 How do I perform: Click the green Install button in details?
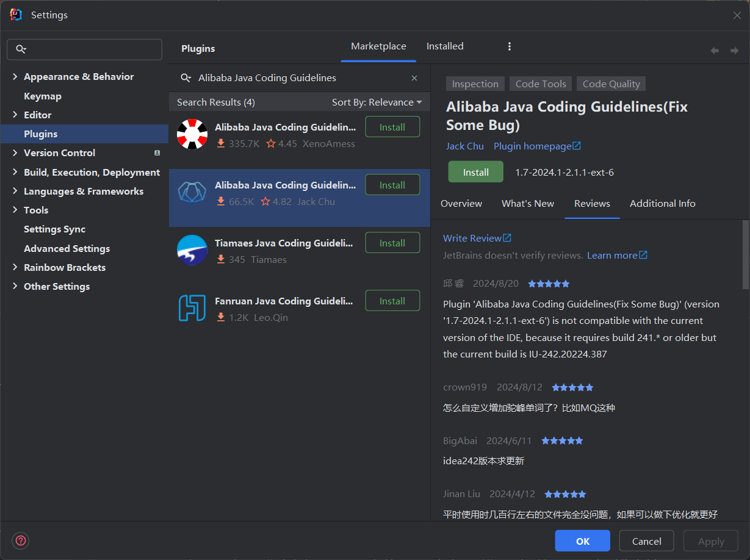click(475, 172)
